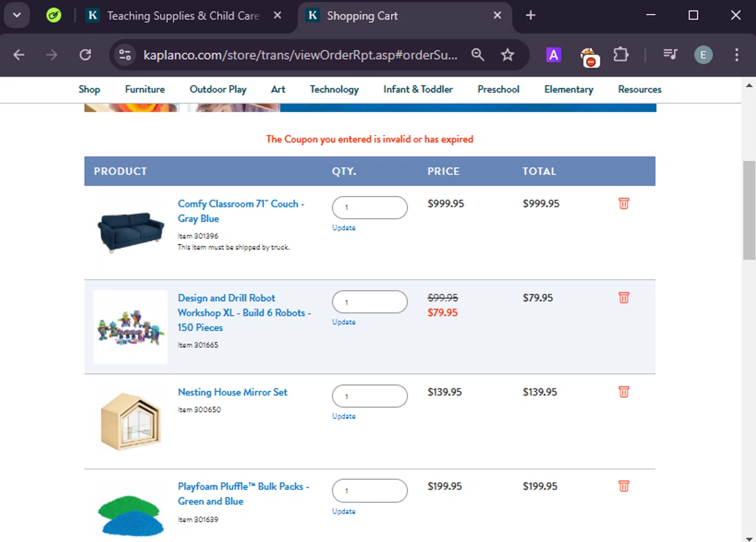Open the Shop menu
This screenshot has height=542, width=756.
(x=89, y=89)
